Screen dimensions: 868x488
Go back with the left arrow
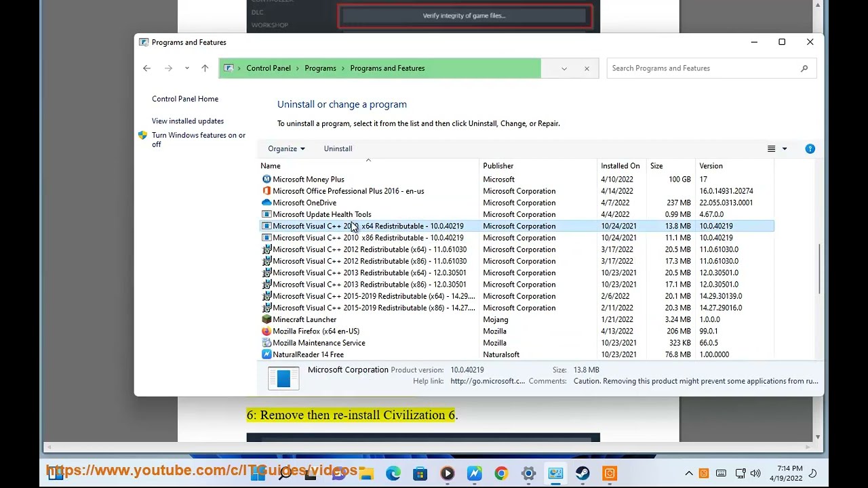coord(146,68)
